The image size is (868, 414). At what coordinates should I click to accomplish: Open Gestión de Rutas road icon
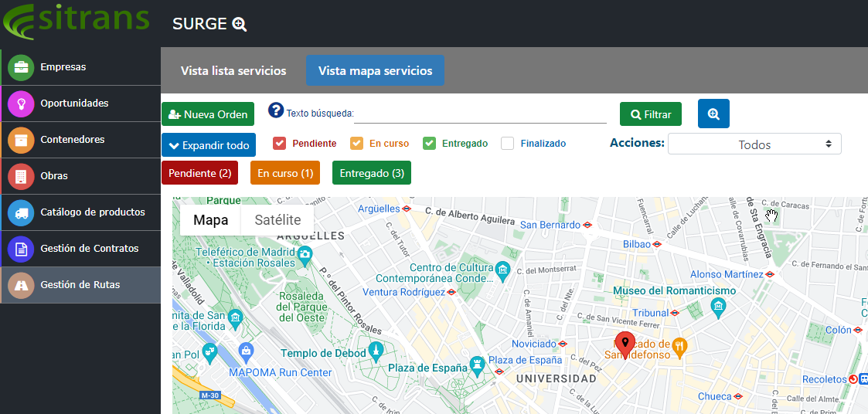(x=21, y=285)
